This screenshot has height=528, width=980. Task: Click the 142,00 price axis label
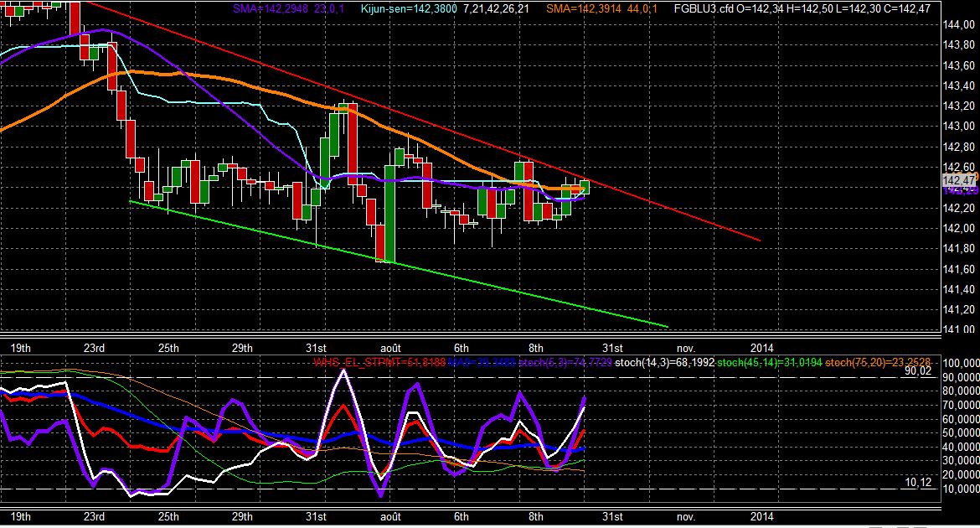pos(959,228)
